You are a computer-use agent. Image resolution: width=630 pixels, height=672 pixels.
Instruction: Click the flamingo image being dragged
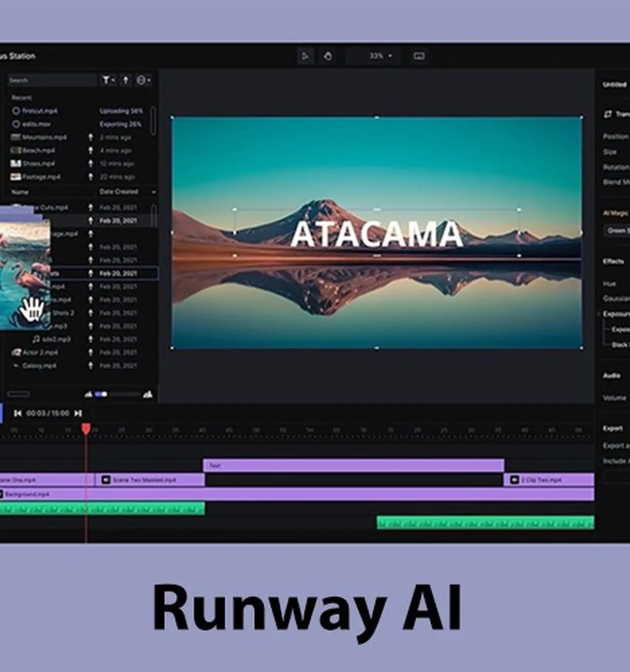coord(25,275)
